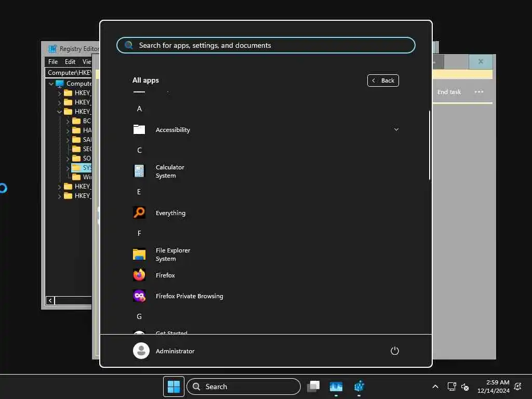
Task: Jump to letter A in All apps
Action: pyautogui.click(x=139, y=109)
